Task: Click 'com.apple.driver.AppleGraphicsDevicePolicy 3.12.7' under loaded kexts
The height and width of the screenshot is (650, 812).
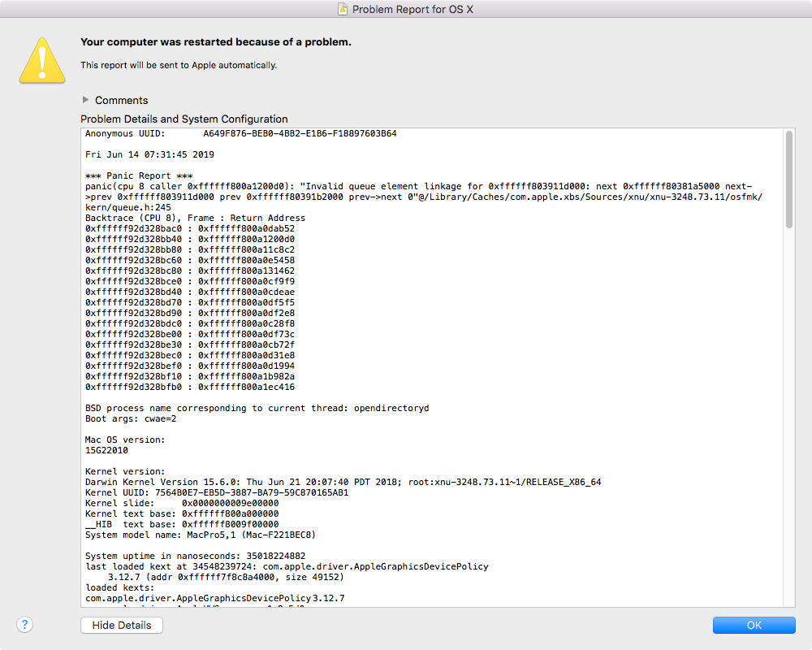Action: (x=215, y=598)
